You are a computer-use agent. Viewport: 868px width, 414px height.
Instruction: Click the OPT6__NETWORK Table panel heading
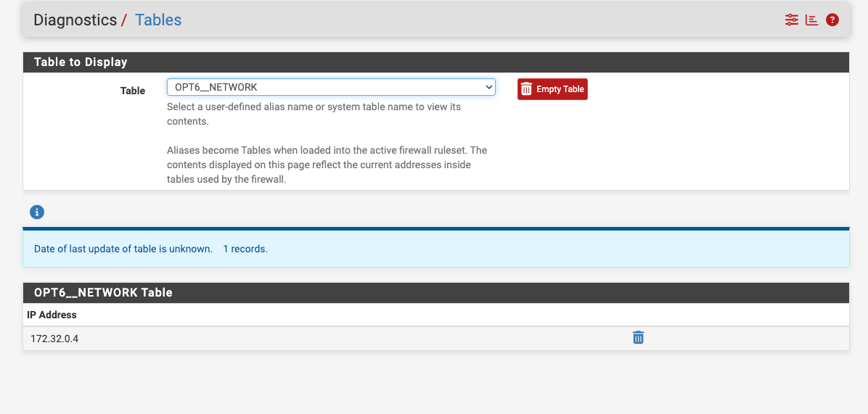click(103, 293)
